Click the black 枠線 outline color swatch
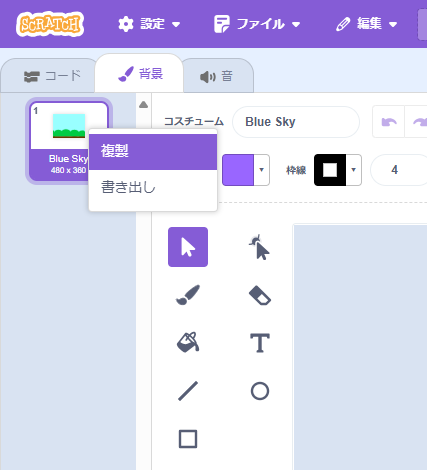This screenshot has width=427, height=470. 330,170
